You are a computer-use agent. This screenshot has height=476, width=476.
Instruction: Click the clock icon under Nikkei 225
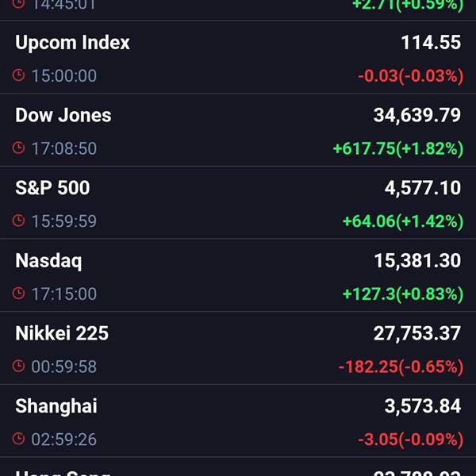(19, 367)
